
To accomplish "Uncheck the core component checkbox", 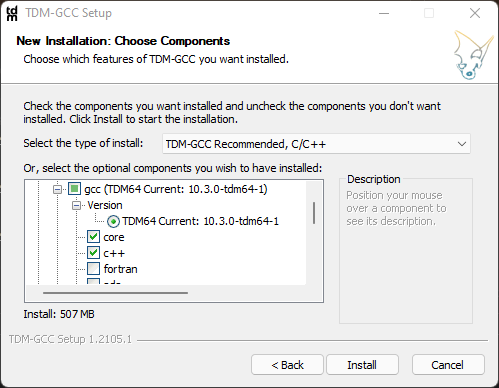I will tap(93, 237).
